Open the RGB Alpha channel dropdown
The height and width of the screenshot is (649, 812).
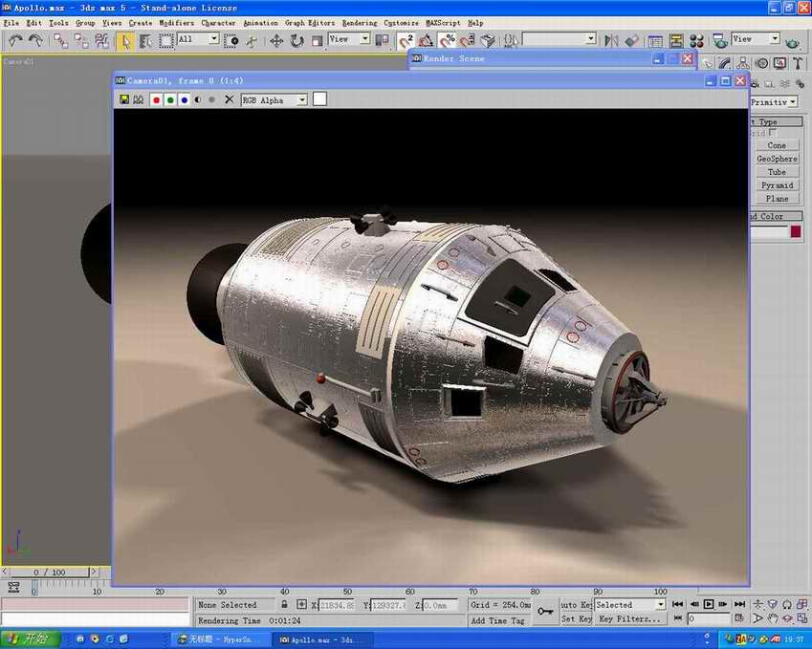click(274, 99)
